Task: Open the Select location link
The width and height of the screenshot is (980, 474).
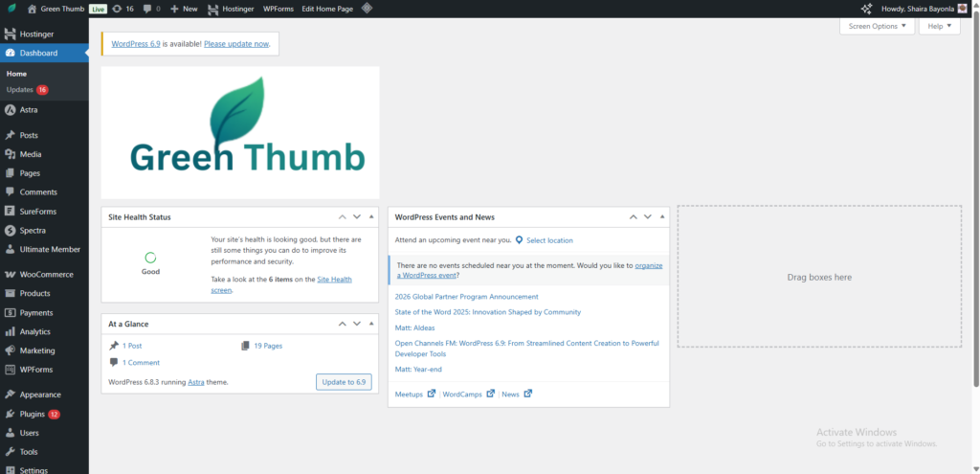Action: (549, 240)
